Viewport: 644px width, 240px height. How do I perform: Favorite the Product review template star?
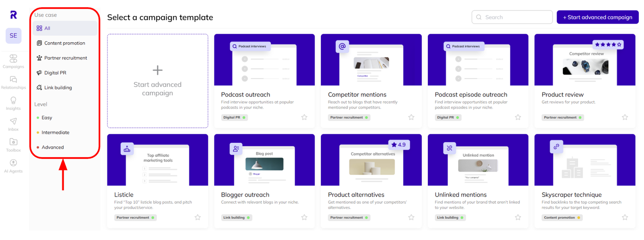625,117
